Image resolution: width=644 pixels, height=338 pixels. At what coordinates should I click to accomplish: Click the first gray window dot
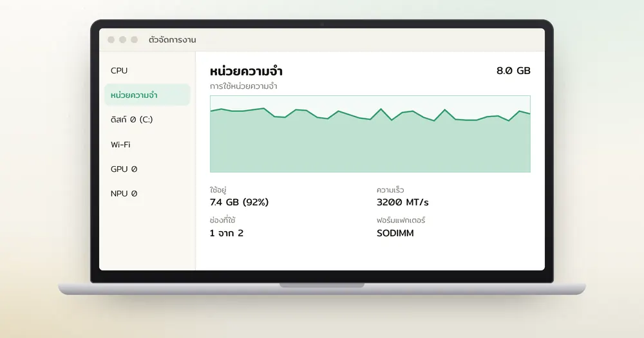click(x=111, y=39)
